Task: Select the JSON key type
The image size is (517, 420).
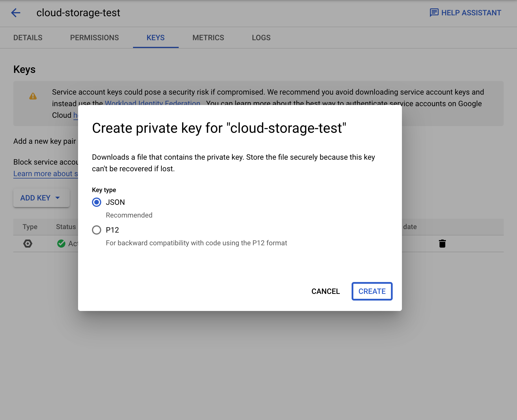Action: pos(97,202)
